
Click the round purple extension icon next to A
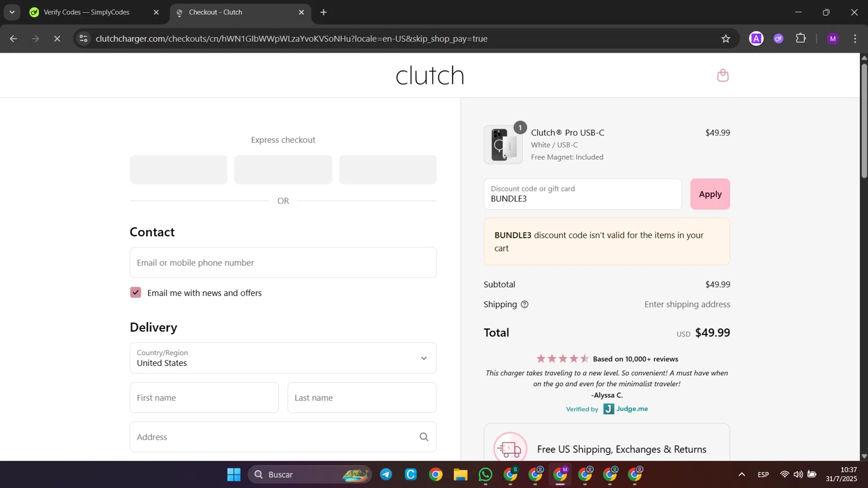tap(779, 39)
